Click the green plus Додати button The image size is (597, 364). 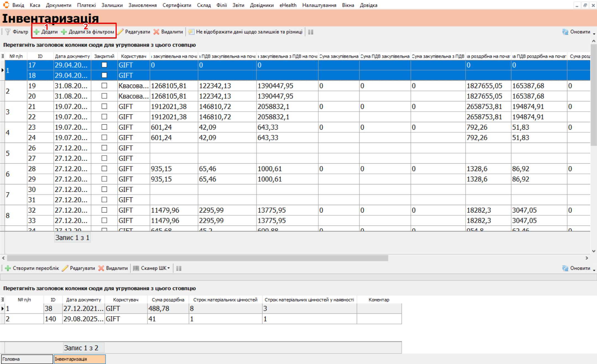(x=46, y=32)
